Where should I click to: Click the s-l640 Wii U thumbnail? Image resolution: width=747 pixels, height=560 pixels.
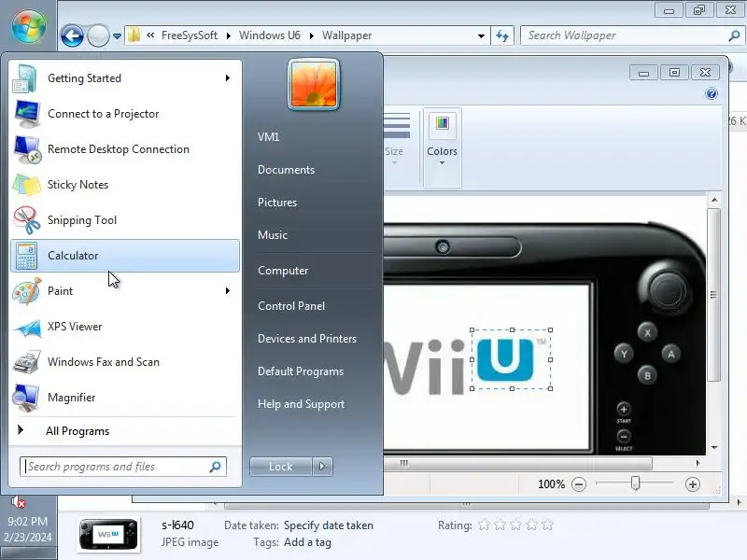coord(108,534)
